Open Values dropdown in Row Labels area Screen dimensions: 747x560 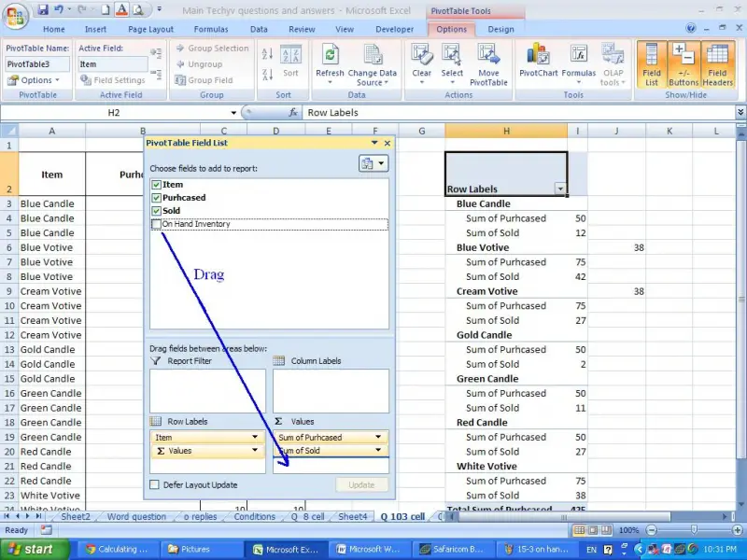255,451
